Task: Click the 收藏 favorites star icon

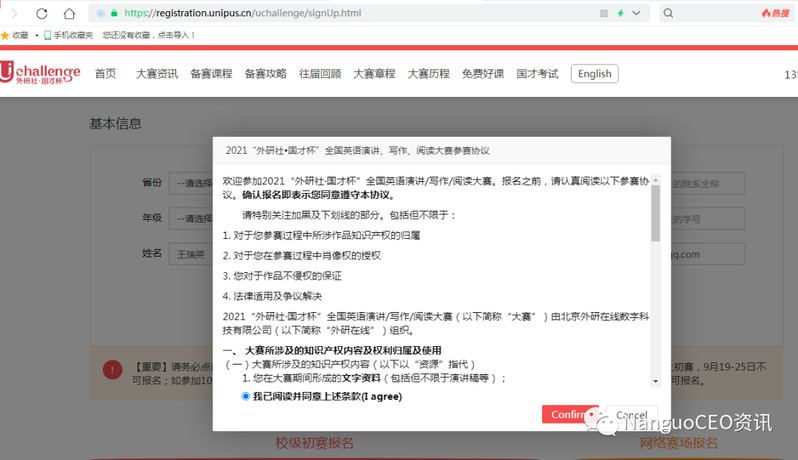Action: 5,35
